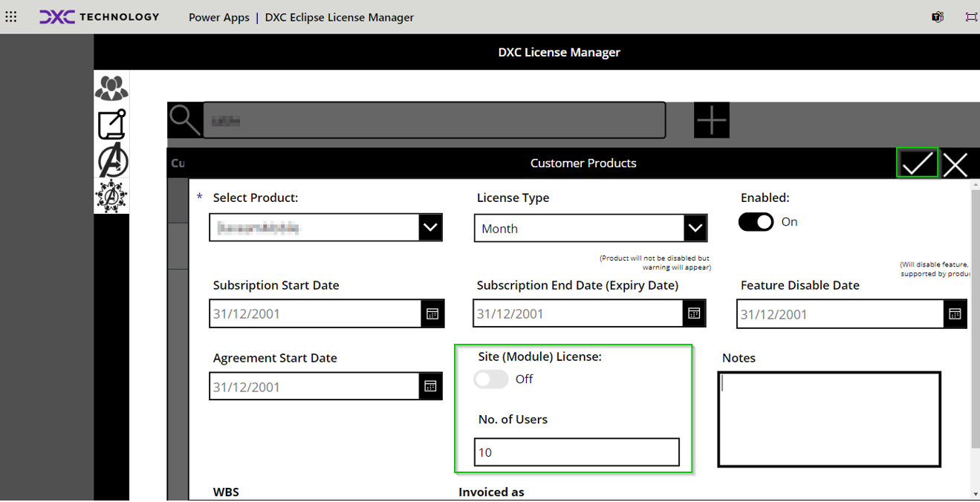
Task: Click the plus icon to add new
Action: click(711, 120)
